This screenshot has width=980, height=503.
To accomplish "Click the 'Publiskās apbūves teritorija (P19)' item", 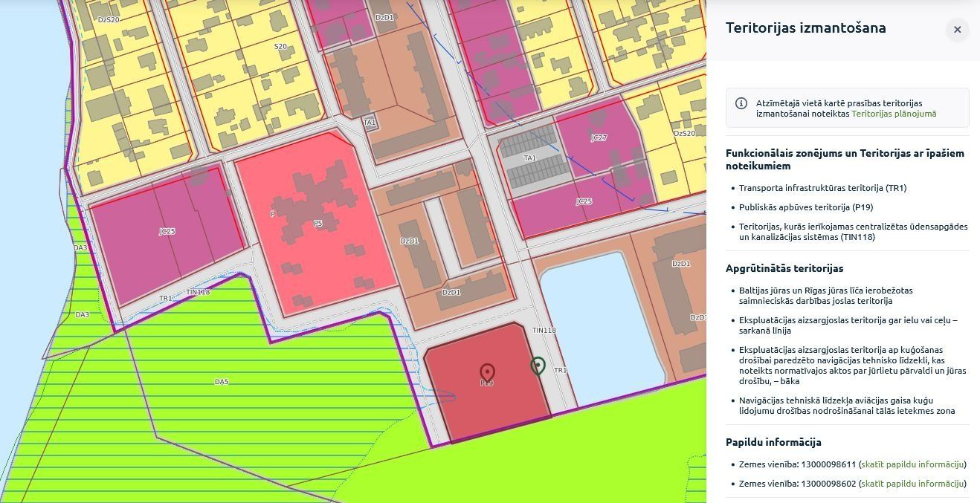I will click(806, 207).
